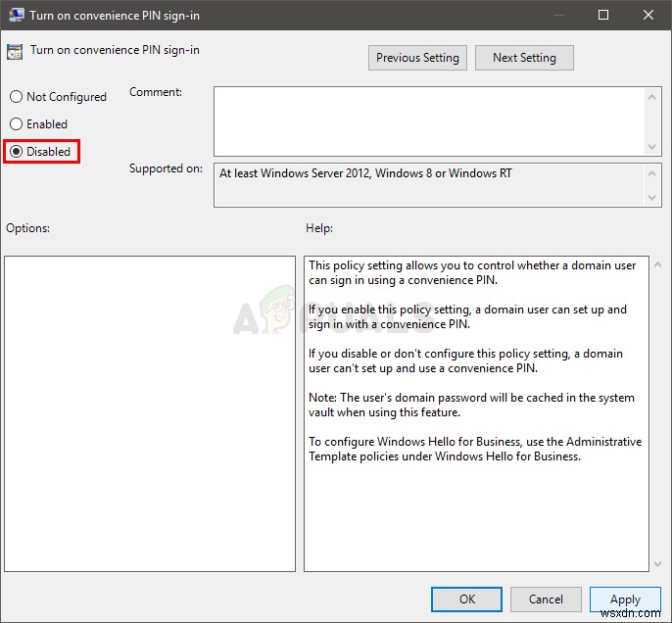The height and width of the screenshot is (623, 672).
Task: Click the 'Turn on convenience PIN sign-in' heading
Action: pyautogui.click(x=115, y=50)
